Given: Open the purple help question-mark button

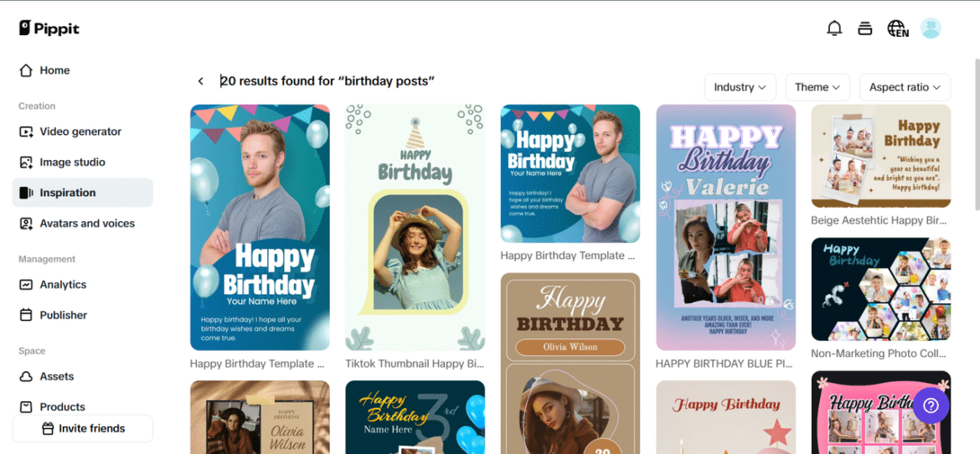Looking at the screenshot, I should point(931,406).
